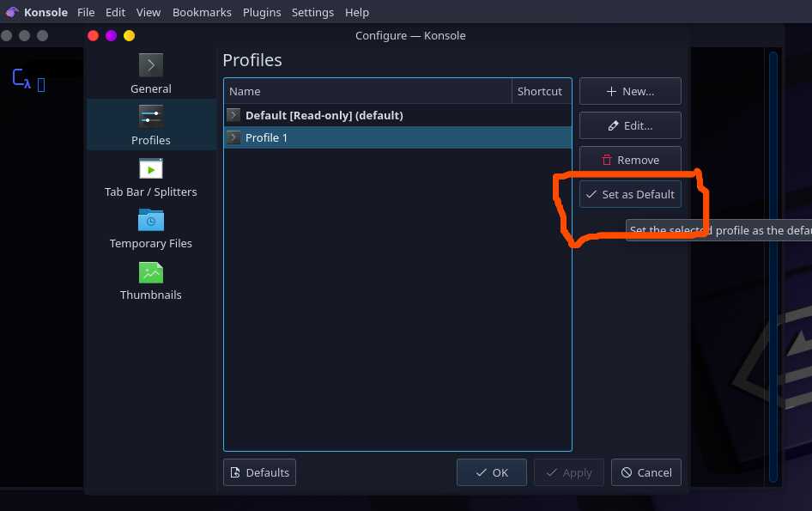Click the terminal scrollbar behind the dialog
This screenshot has height=511, width=812.
coord(773,267)
